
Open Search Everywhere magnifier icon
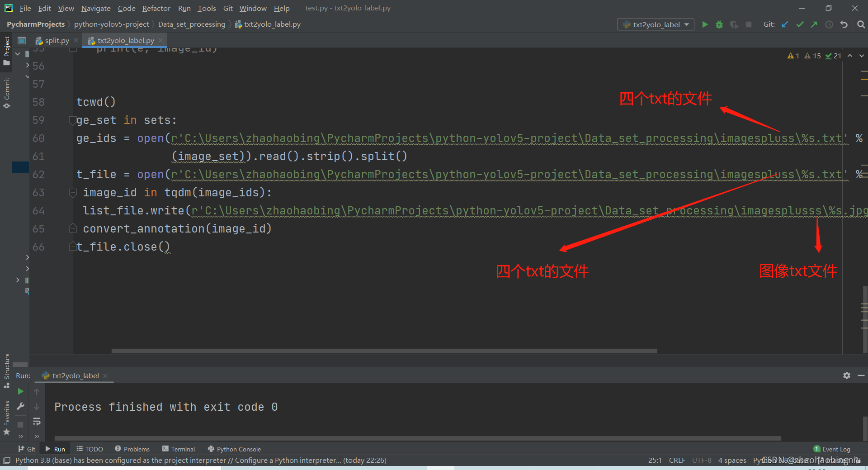tap(861, 24)
